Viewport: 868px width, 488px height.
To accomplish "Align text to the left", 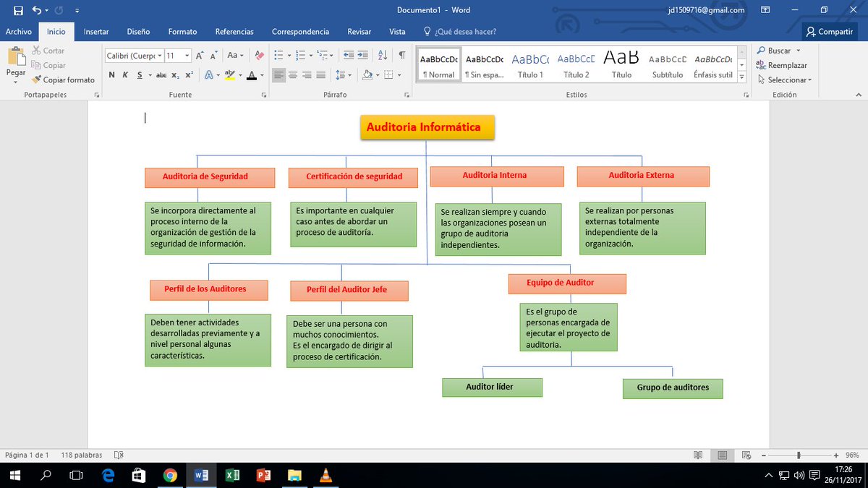I will click(x=279, y=74).
